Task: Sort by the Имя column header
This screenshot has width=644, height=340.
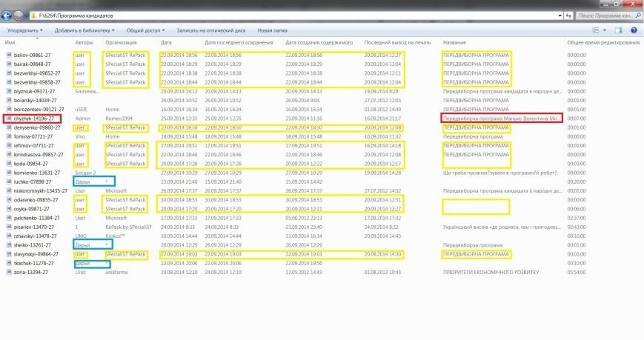Action: pyautogui.click(x=10, y=42)
